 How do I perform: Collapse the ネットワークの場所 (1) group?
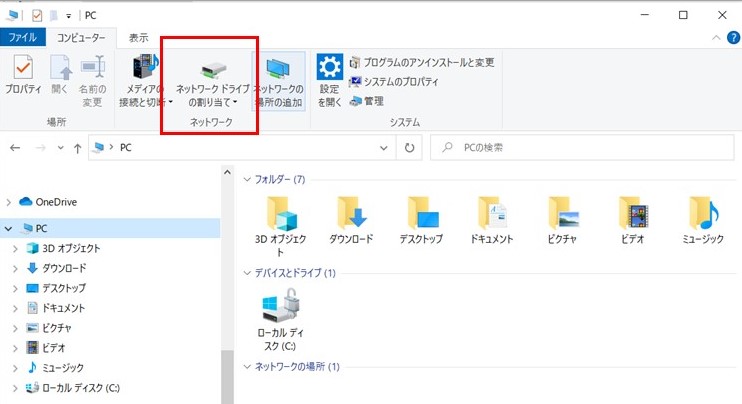coord(247,367)
